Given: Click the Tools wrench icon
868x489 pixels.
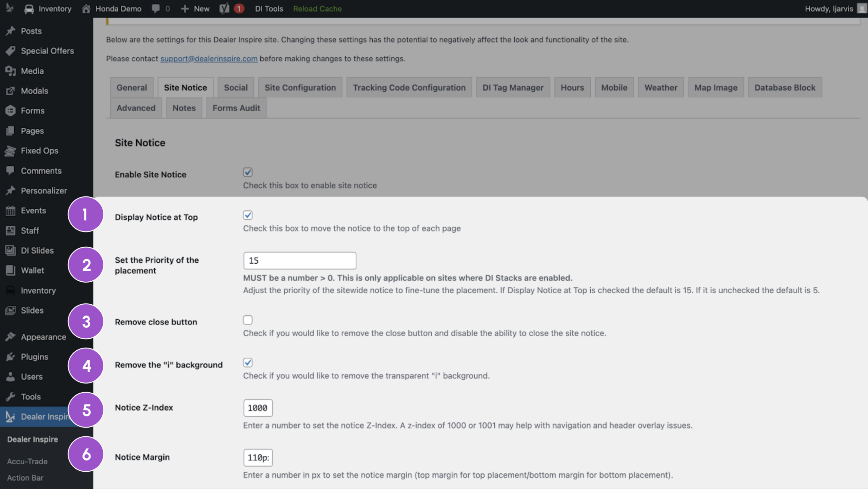Looking at the screenshot, I should click(11, 397).
